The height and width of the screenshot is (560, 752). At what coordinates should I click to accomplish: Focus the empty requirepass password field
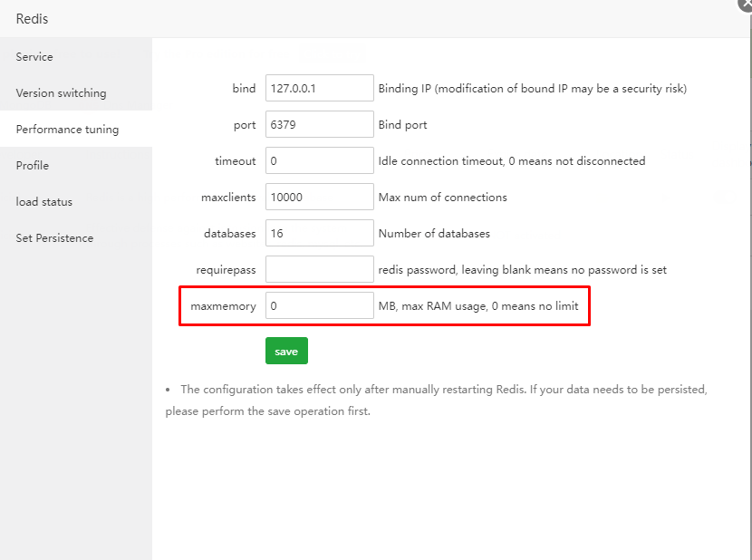click(319, 269)
